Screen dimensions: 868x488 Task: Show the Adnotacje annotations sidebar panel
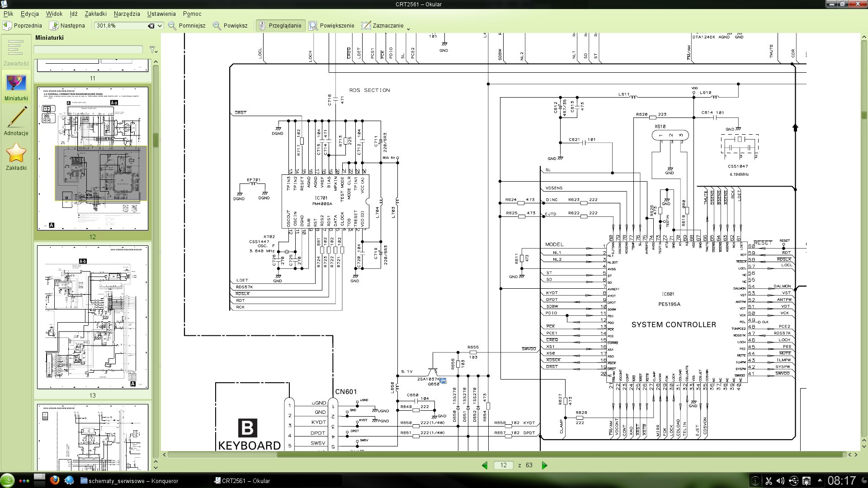coord(16,122)
